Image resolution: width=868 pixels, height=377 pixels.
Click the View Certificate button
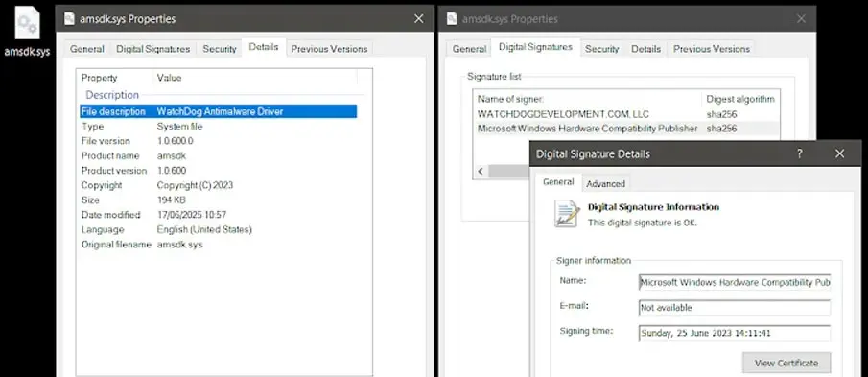(x=786, y=364)
